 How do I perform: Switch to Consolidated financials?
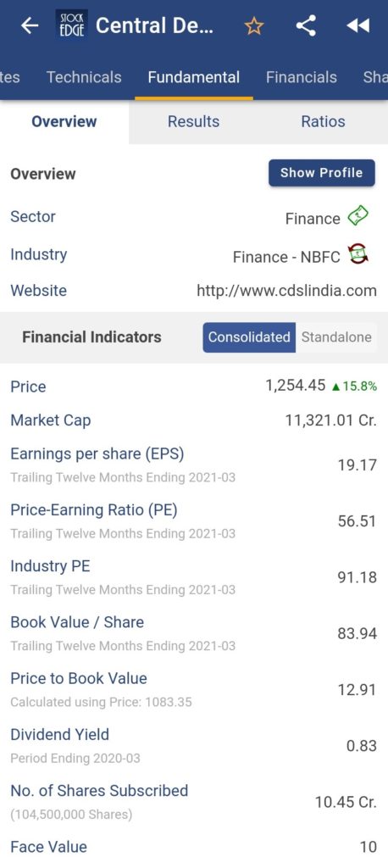(x=249, y=337)
